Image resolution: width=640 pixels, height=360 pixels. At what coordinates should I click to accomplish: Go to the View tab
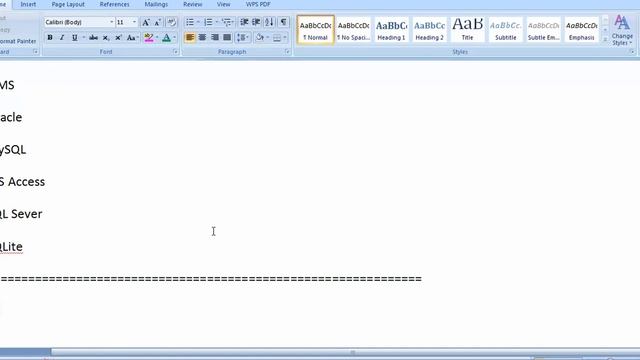[223, 4]
